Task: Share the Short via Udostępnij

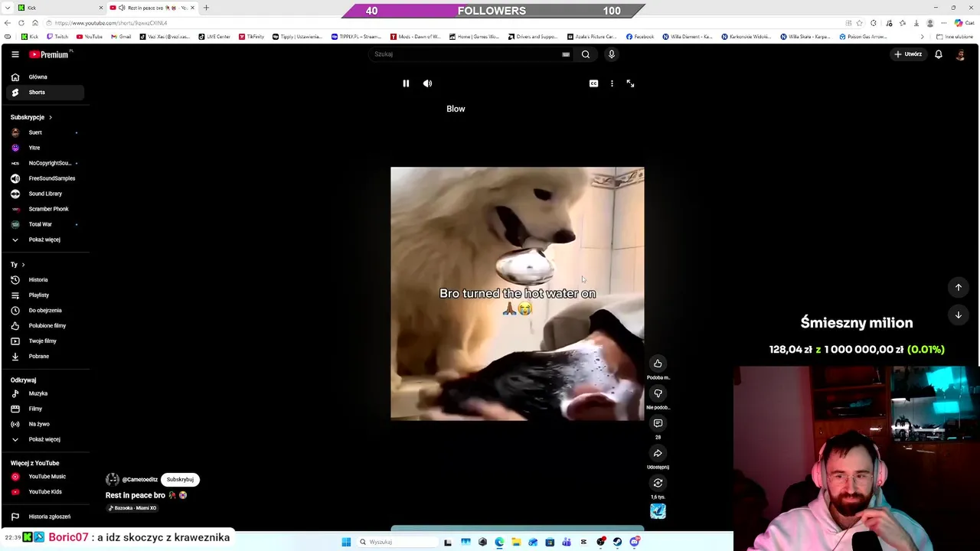Action: click(x=658, y=453)
